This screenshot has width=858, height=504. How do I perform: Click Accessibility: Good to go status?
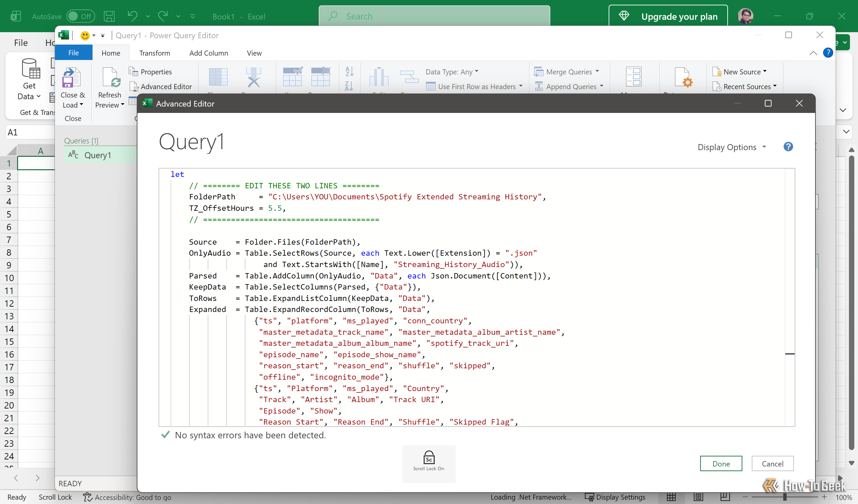pos(127,497)
